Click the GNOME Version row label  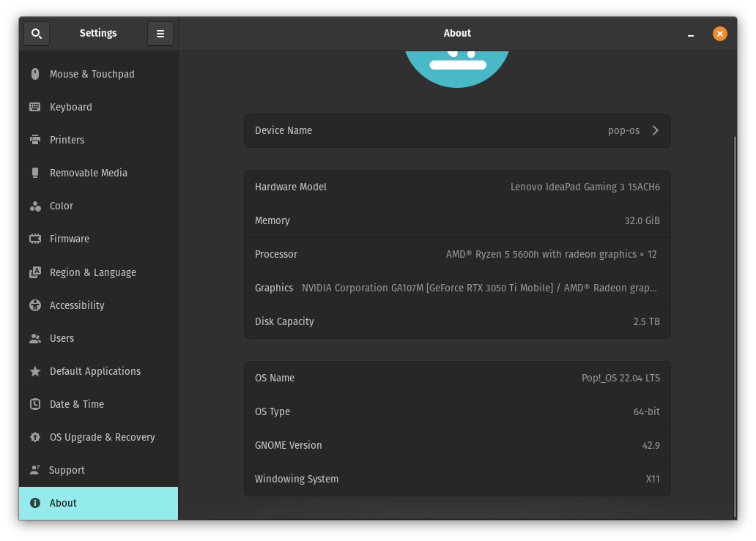289,446
